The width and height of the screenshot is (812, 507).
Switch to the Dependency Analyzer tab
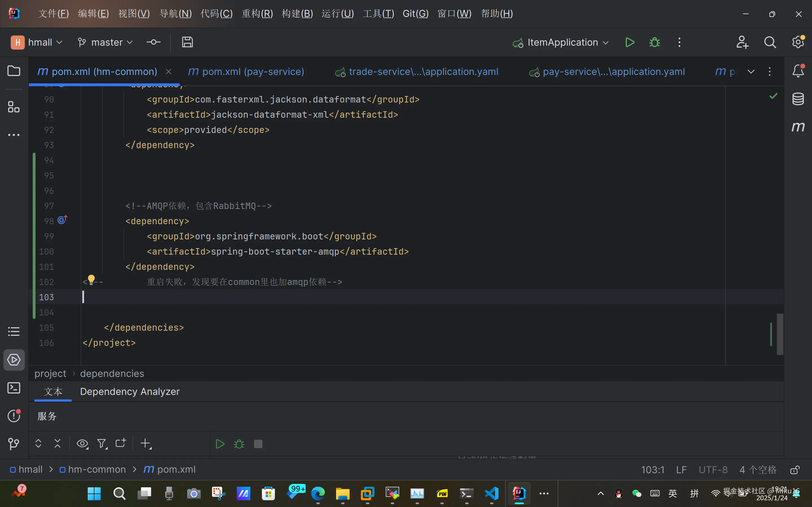click(130, 391)
